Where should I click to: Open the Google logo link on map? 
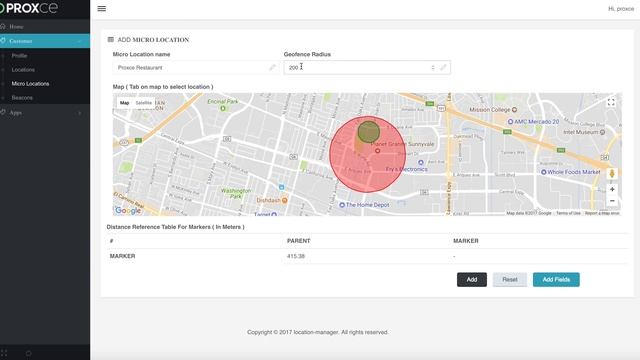click(128, 211)
